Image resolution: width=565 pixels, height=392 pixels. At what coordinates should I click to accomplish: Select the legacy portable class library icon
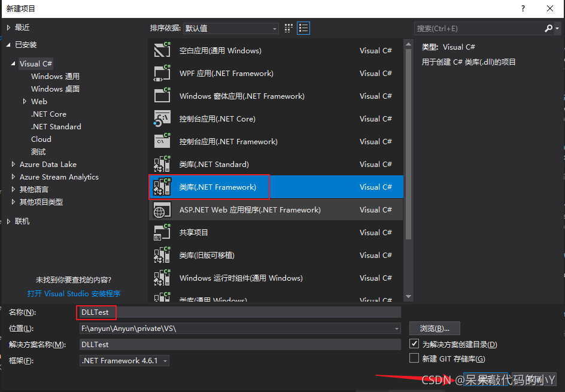coord(162,255)
